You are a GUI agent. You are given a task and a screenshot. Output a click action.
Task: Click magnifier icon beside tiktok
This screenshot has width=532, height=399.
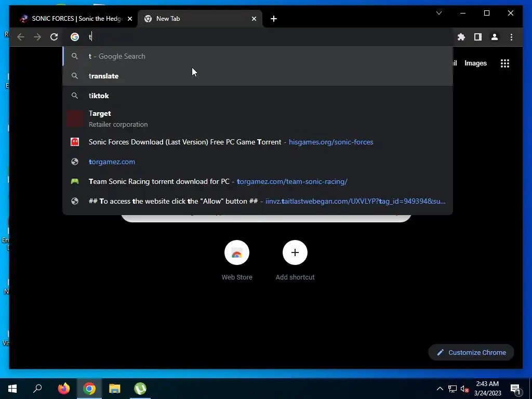[75, 96]
